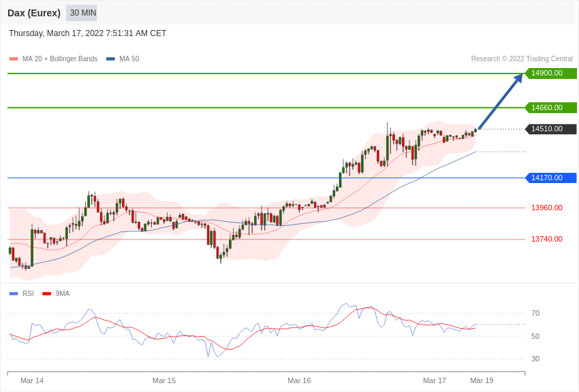Click the Dax (Eurex) title
The width and height of the screenshot is (579, 392).
(x=34, y=13)
